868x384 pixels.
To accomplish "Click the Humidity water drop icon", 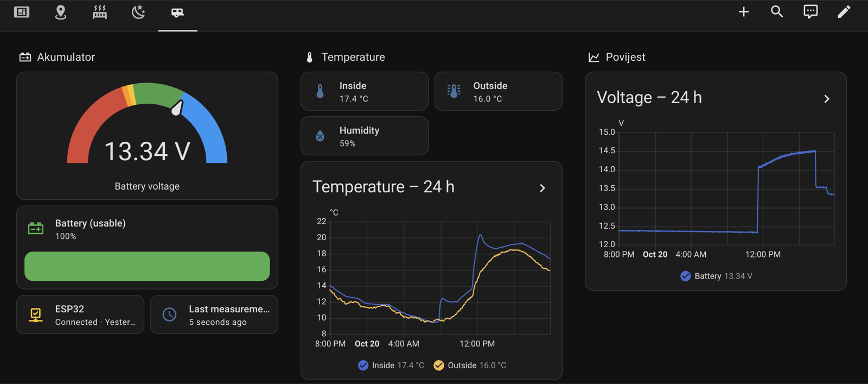I will (x=320, y=136).
